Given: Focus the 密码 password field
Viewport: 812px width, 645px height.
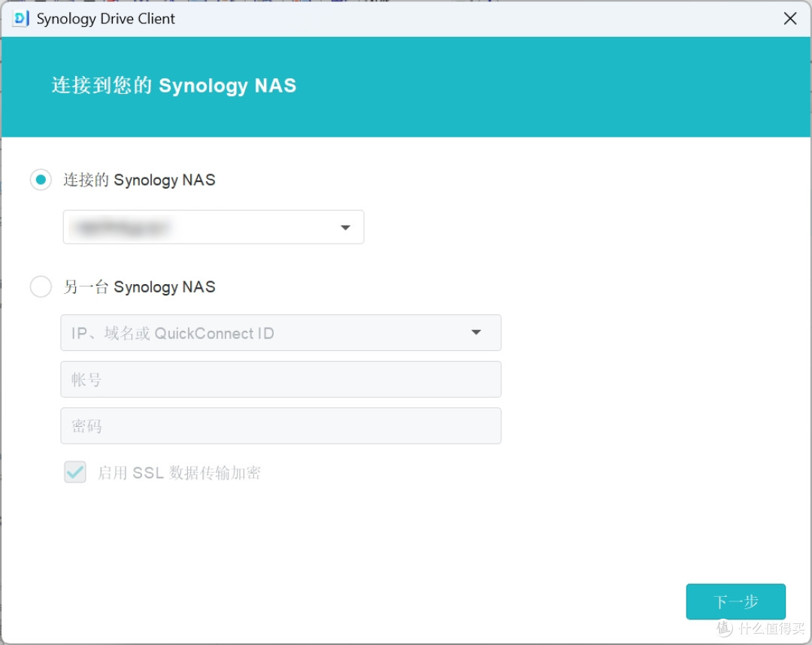Looking at the screenshot, I should [x=280, y=425].
